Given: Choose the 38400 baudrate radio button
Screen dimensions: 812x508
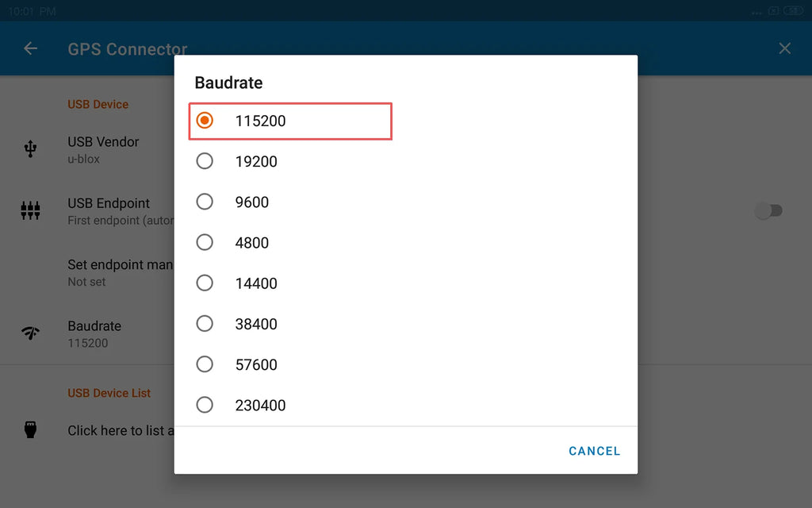Looking at the screenshot, I should point(205,324).
